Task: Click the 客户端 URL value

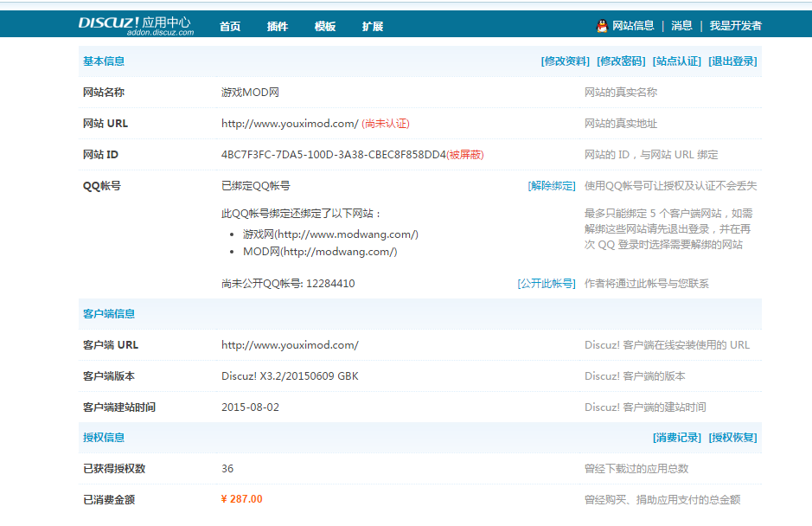Action: (x=290, y=345)
